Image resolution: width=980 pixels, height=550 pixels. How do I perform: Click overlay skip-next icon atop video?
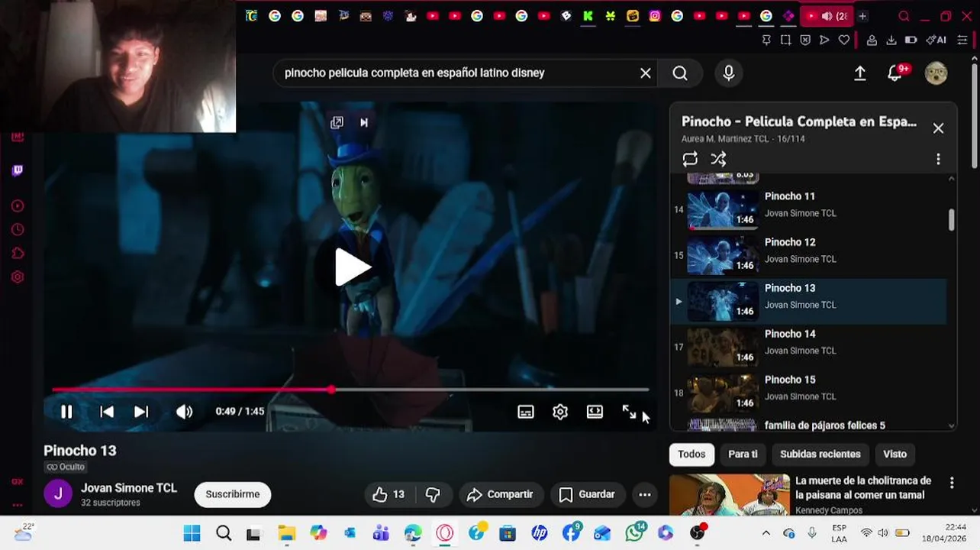point(364,122)
